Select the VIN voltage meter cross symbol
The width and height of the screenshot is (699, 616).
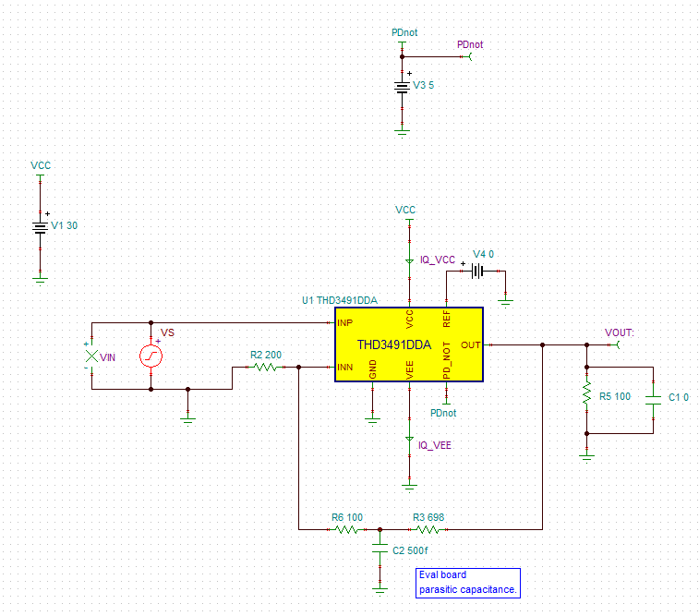91,356
